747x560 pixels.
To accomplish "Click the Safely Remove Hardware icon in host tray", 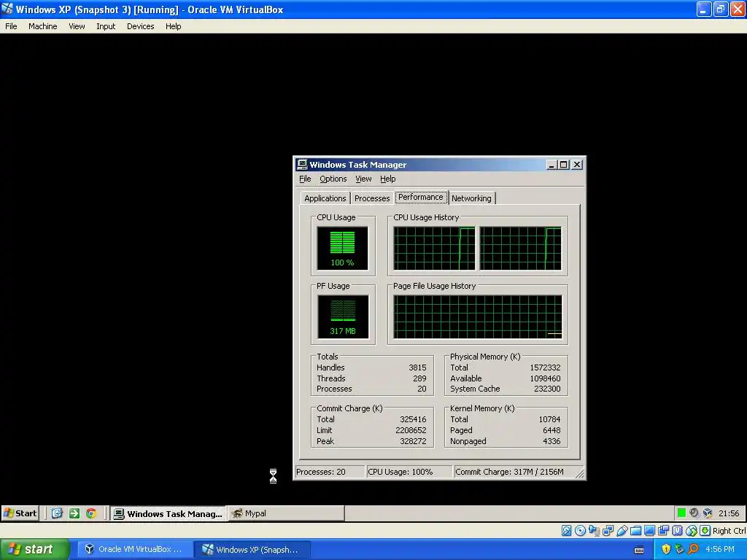I will (x=679, y=549).
